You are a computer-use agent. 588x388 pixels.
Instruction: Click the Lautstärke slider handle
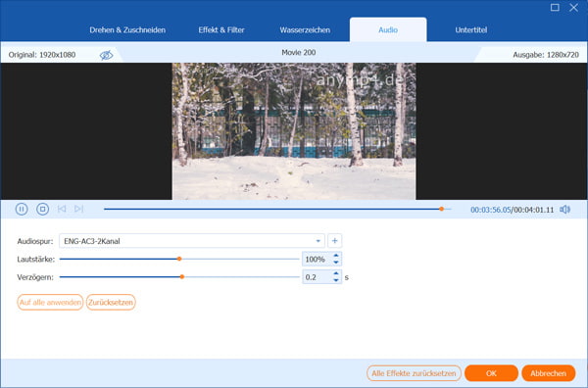179,259
